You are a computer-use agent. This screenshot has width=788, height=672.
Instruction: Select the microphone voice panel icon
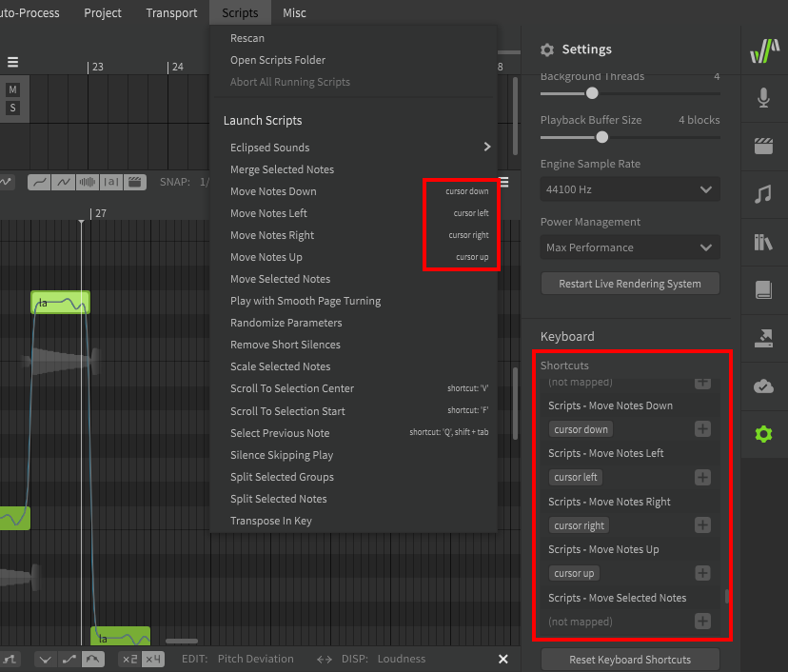click(764, 98)
